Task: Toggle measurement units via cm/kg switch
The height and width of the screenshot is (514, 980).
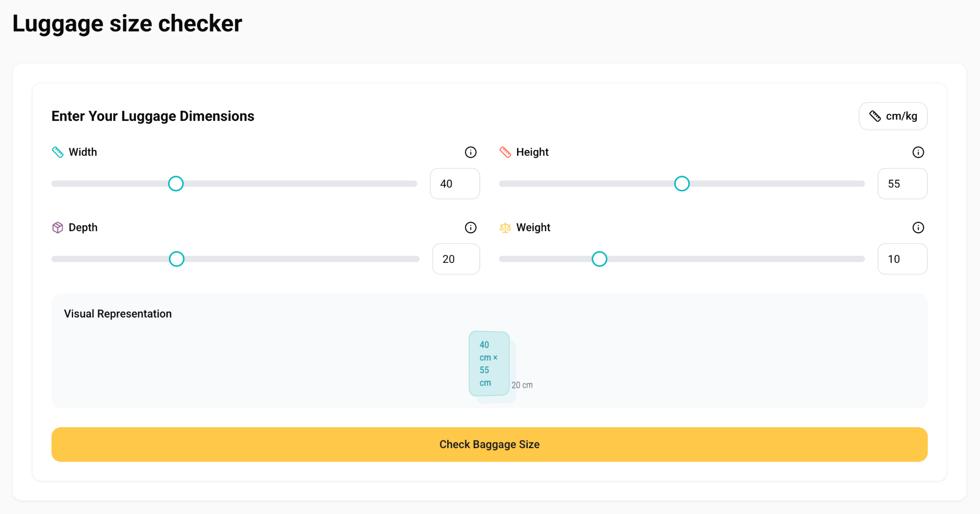Action: pos(893,116)
